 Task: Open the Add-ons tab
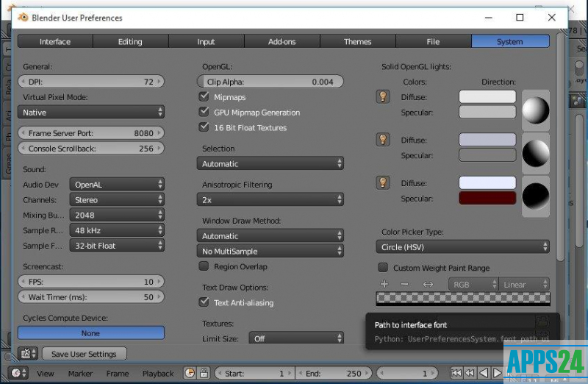(x=282, y=41)
